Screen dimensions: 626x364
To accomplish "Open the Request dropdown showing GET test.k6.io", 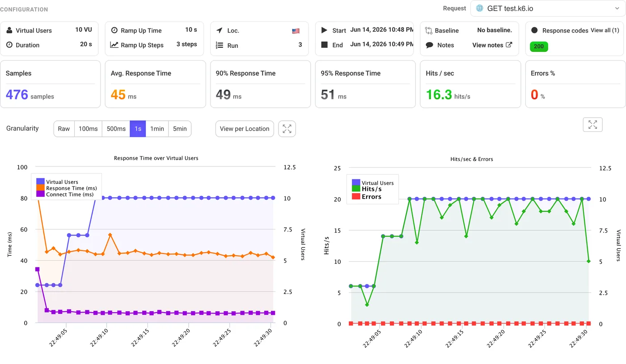I will (548, 8).
